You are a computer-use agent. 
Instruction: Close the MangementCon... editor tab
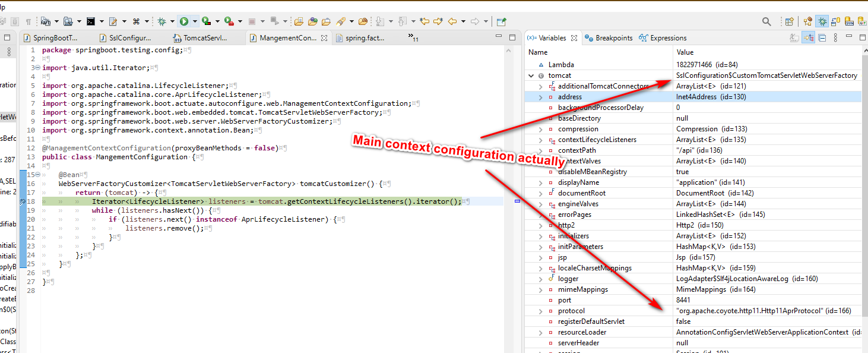click(x=324, y=38)
